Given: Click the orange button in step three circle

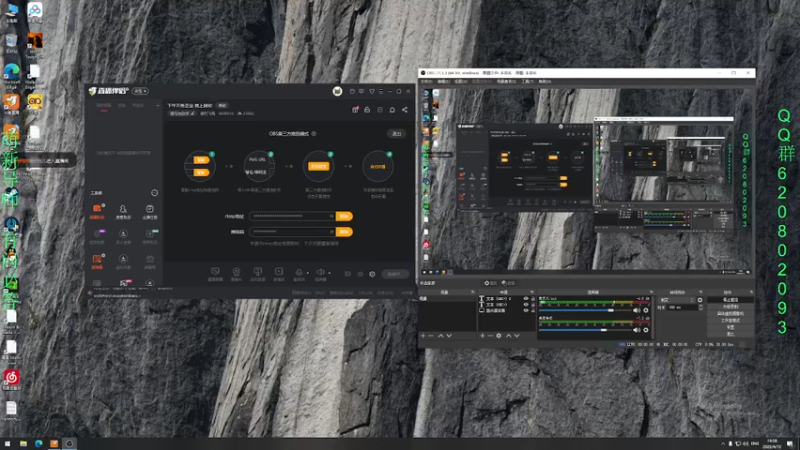Looking at the screenshot, I should 319,166.
